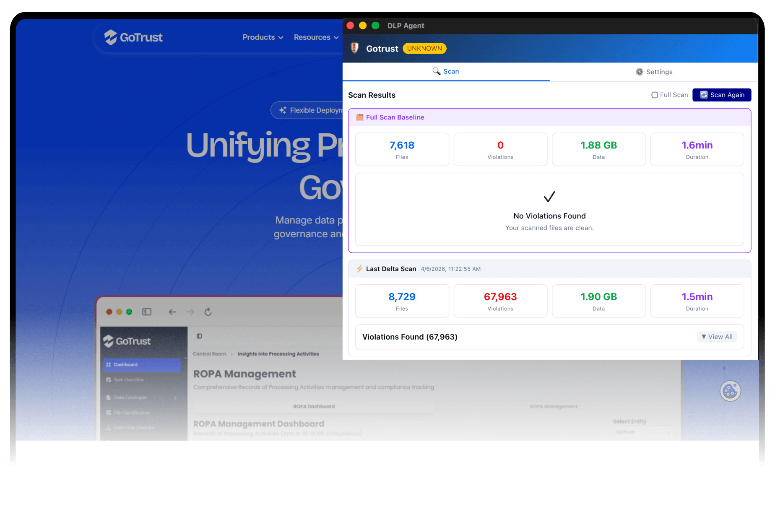Click the File Classification icon in sidebar

109,413
